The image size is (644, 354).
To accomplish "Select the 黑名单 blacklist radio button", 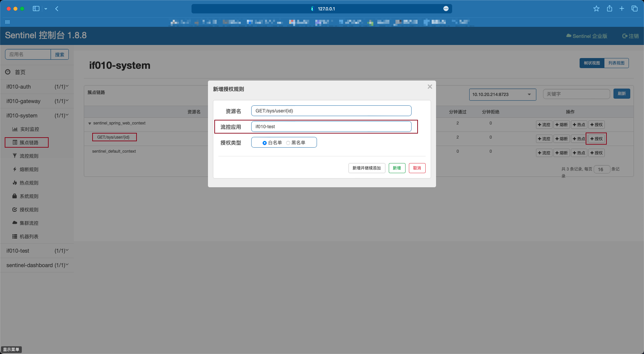I will [x=288, y=143].
